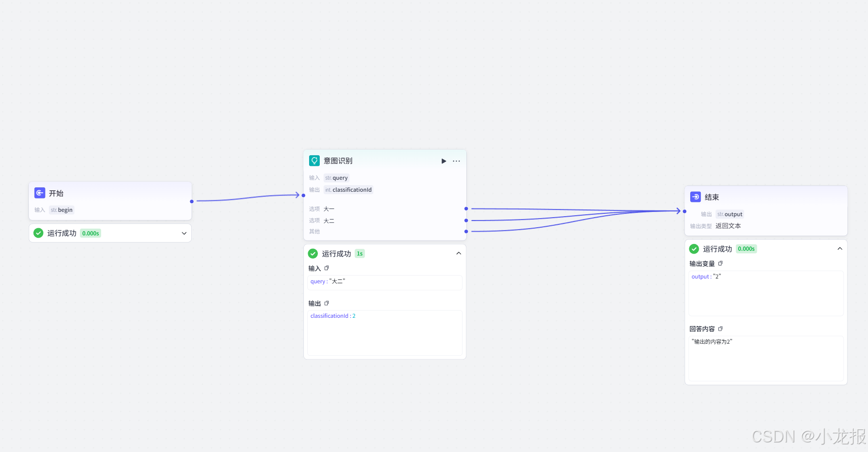Click the query: "大二" input value
This screenshot has width=868, height=452.
[x=328, y=281]
